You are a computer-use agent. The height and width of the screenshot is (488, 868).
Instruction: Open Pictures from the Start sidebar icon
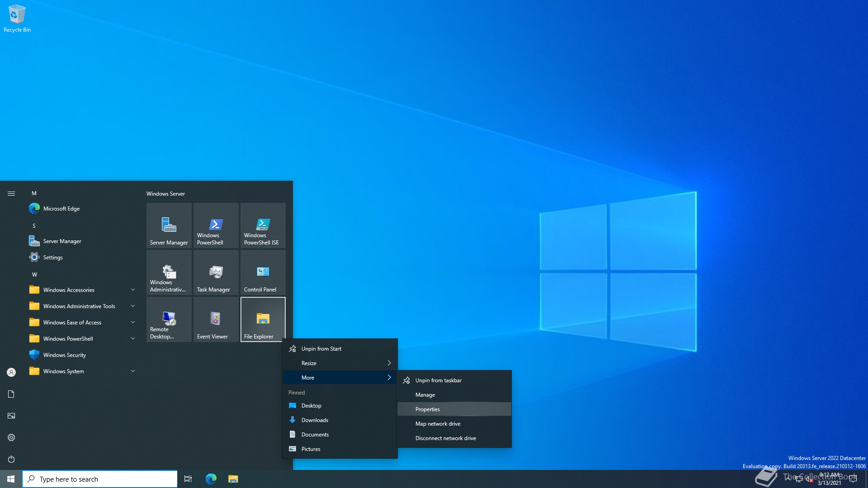click(11, 416)
